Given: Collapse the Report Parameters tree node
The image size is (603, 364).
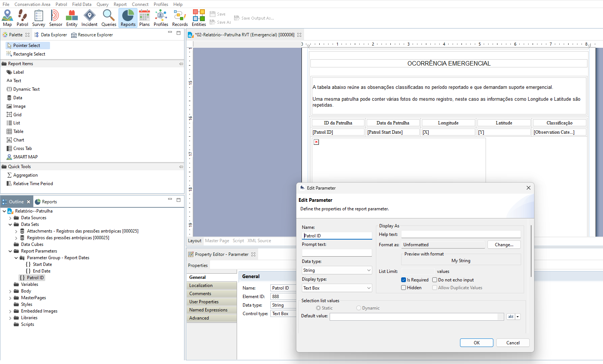Looking at the screenshot, I should pos(10,251).
